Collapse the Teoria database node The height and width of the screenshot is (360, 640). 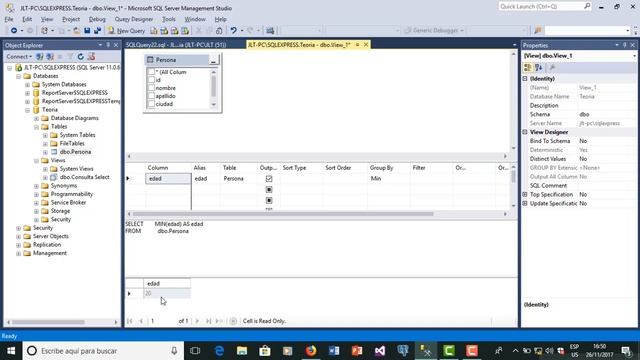pos(27,110)
